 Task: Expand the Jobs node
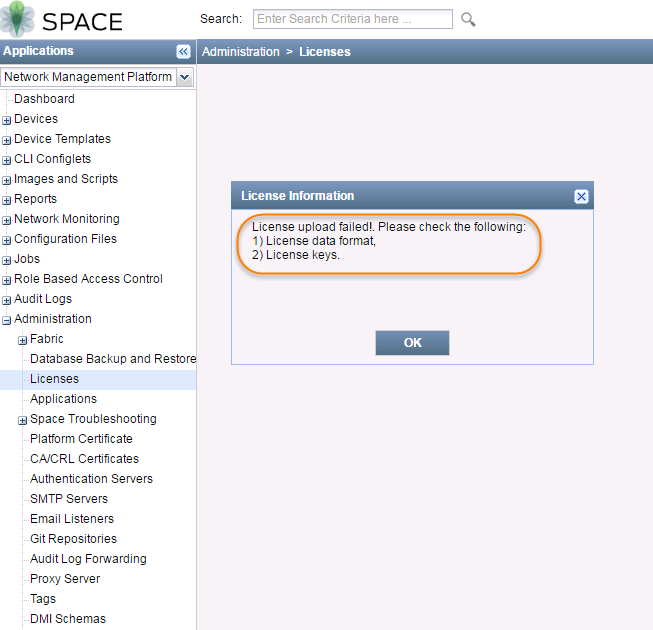[x=6, y=260]
